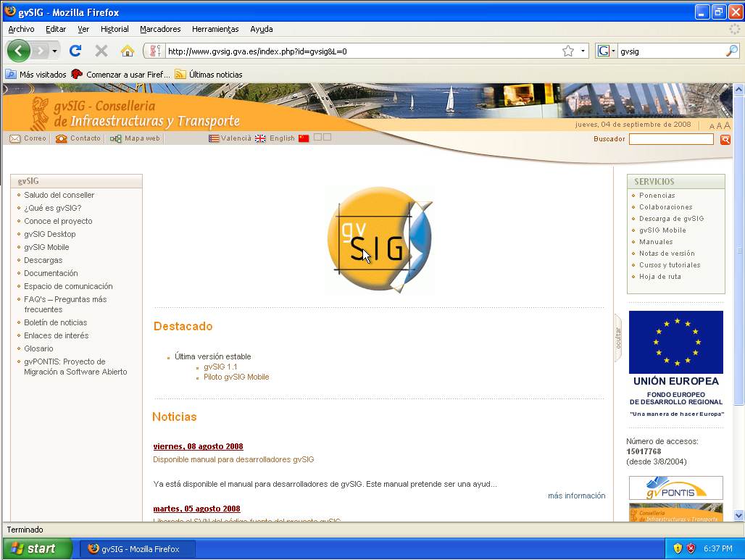Bookmark this page with the star icon
This screenshot has width=745, height=560.
tap(568, 51)
